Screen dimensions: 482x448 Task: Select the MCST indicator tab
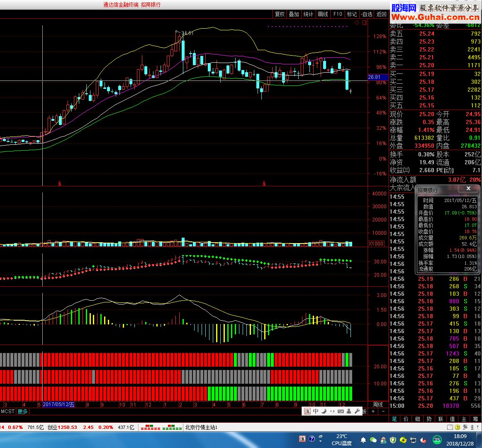coord(8,411)
